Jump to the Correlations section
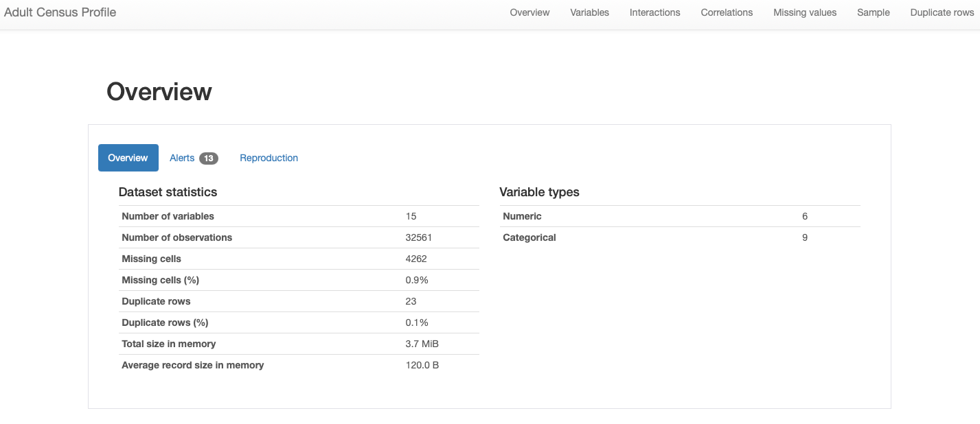 pos(727,12)
